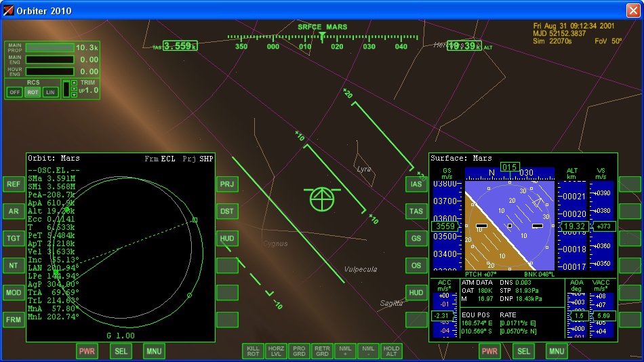The height and width of the screenshot is (362, 644).
Task: Engage PRO GRD prograde autopilot
Action: (299, 351)
